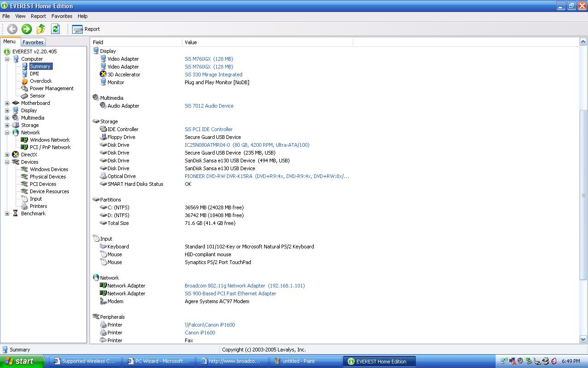Screen dimensions: 588x368
Task: Select the Power Management icon
Action: [24, 88]
